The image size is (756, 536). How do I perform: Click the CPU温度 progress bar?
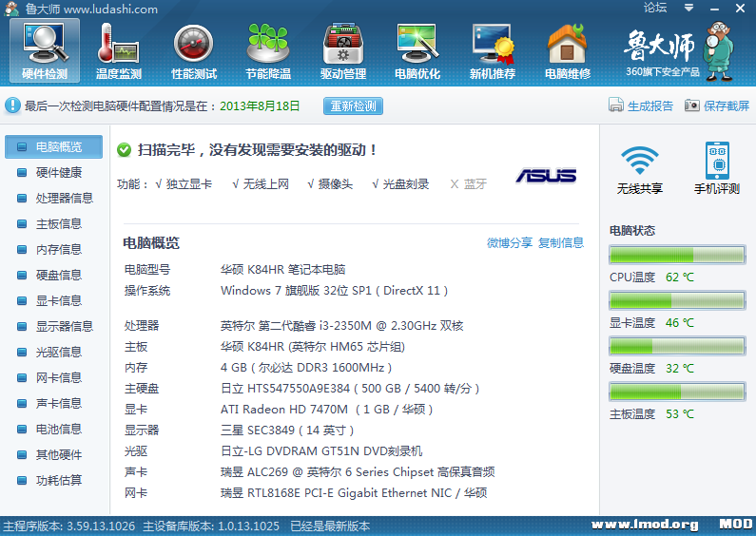pos(677,255)
